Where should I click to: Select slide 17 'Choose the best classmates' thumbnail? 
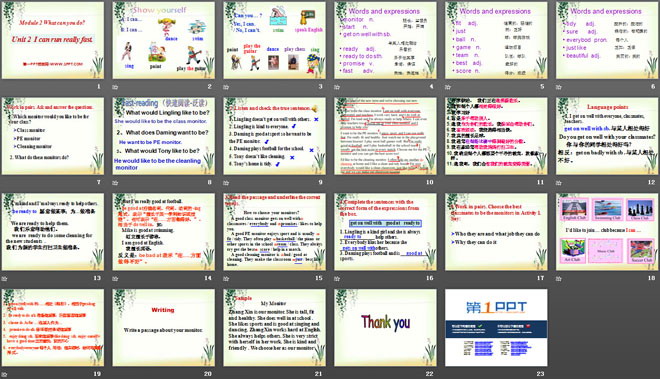pos(496,232)
